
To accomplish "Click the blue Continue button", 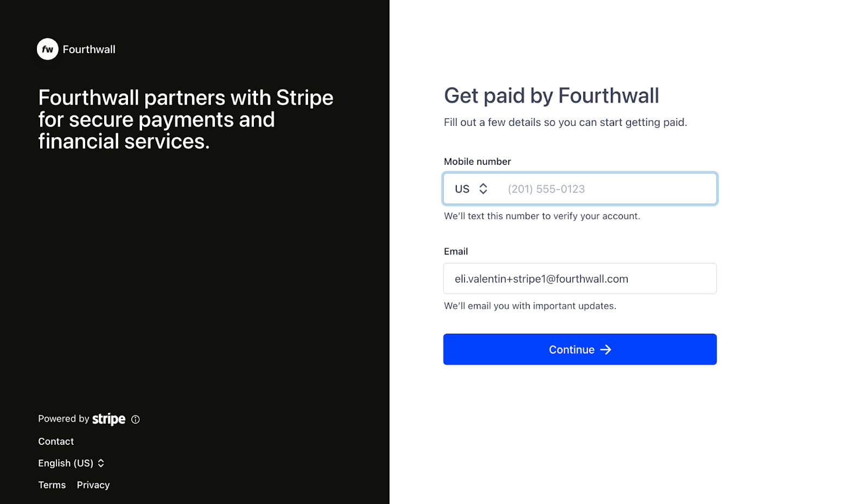I will coord(580,349).
